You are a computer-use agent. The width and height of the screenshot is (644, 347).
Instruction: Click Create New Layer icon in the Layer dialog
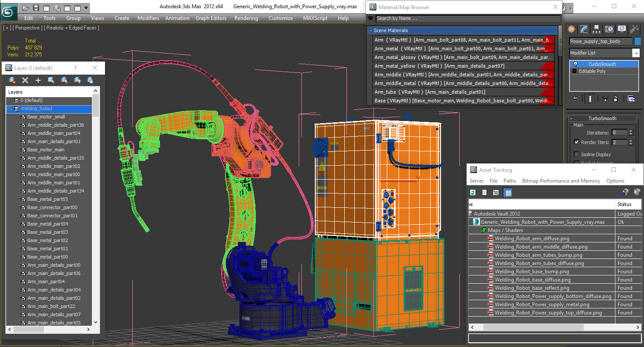tap(12, 80)
